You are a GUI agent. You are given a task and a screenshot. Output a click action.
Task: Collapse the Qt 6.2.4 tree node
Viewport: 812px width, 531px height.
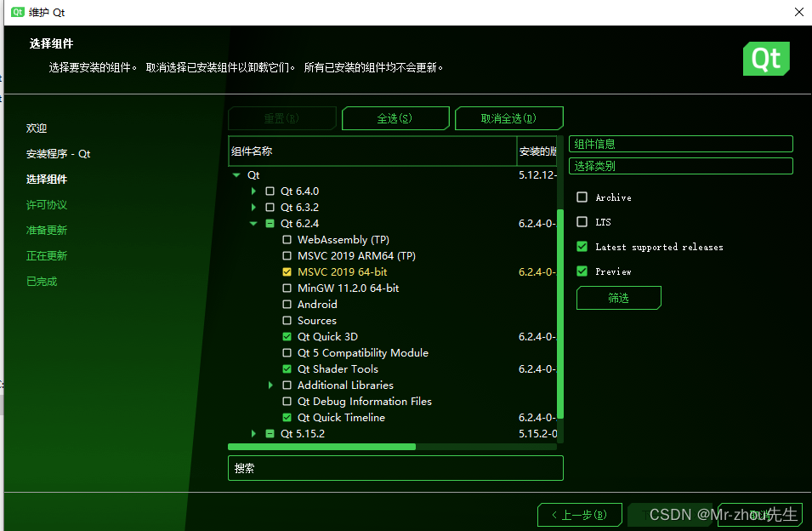[x=253, y=223]
